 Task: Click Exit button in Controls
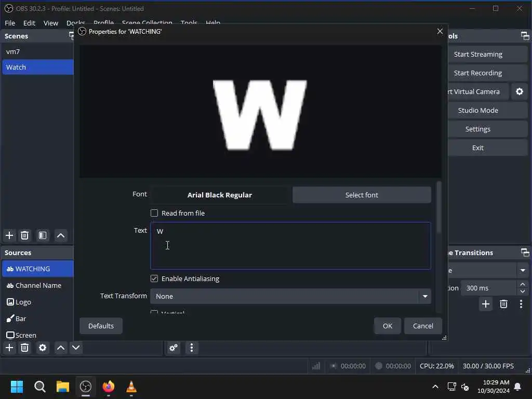click(487, 148)
